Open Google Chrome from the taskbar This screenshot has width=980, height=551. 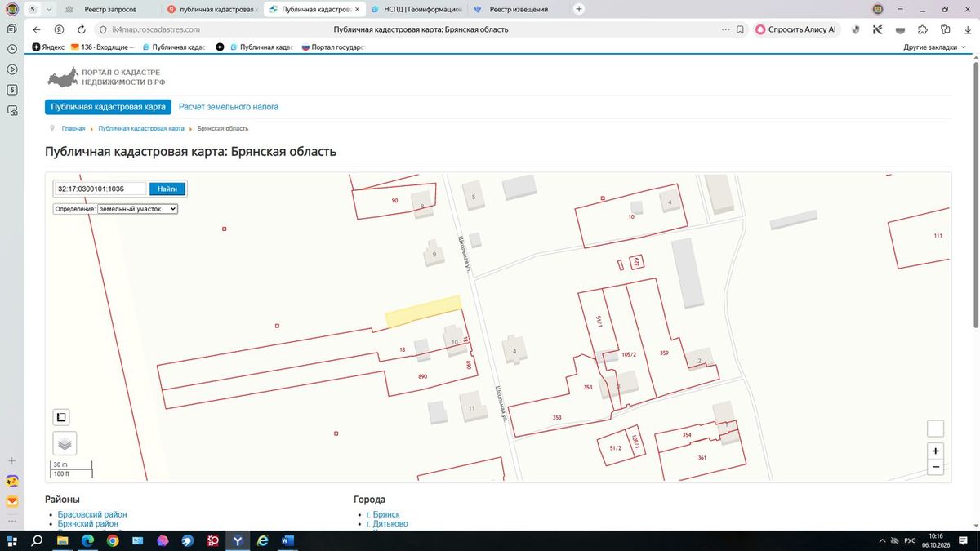point(112,540)
